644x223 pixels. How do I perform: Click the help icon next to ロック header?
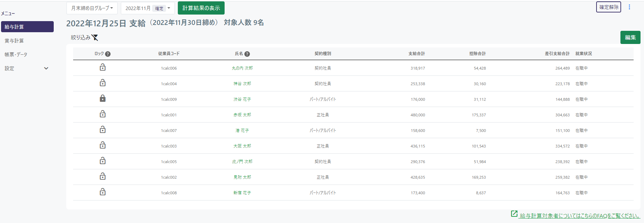(x=108, y=54)
